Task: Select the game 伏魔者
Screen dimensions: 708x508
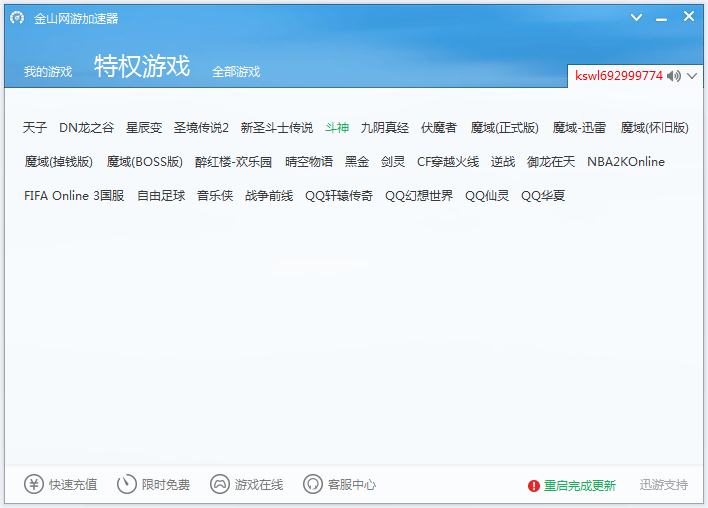Action: tap(439, 128)
